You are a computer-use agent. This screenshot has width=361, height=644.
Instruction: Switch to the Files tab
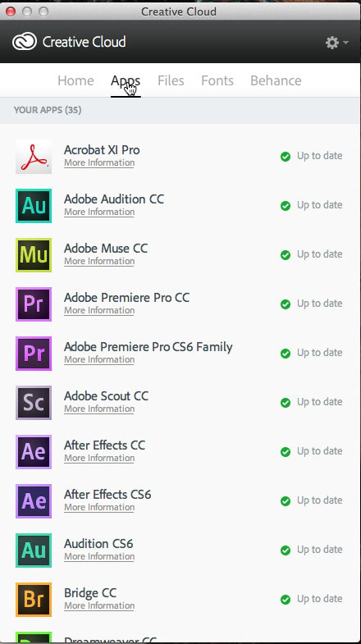point(171,80)
